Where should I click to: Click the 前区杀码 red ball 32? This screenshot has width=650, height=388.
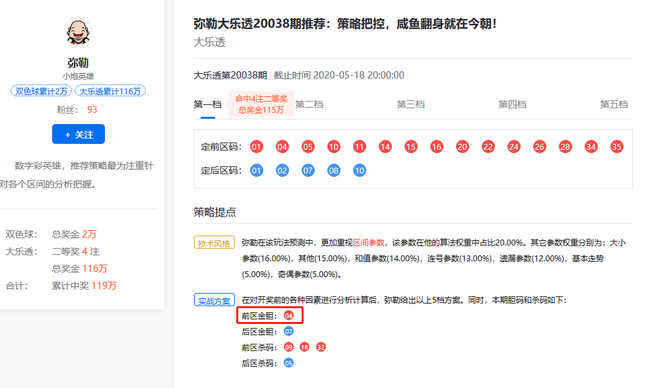321,347
